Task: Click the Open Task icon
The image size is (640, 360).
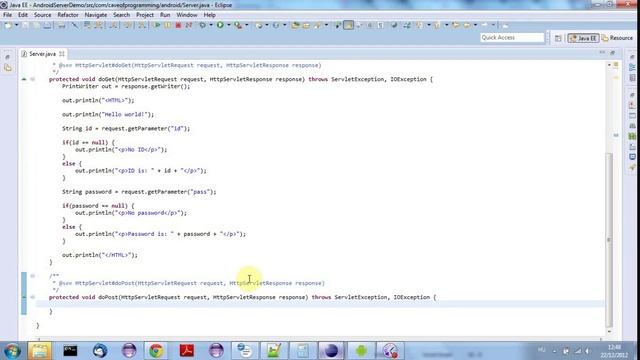Action: click(306, 25)
